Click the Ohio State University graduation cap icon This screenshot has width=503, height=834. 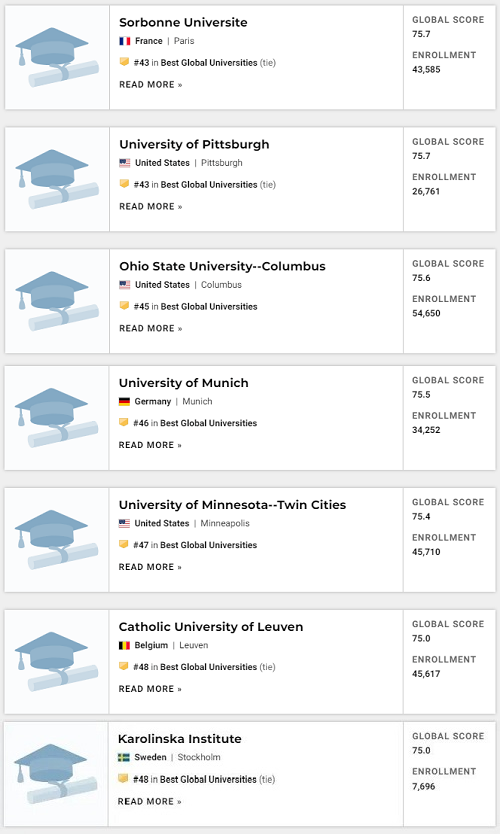point(57,301)
